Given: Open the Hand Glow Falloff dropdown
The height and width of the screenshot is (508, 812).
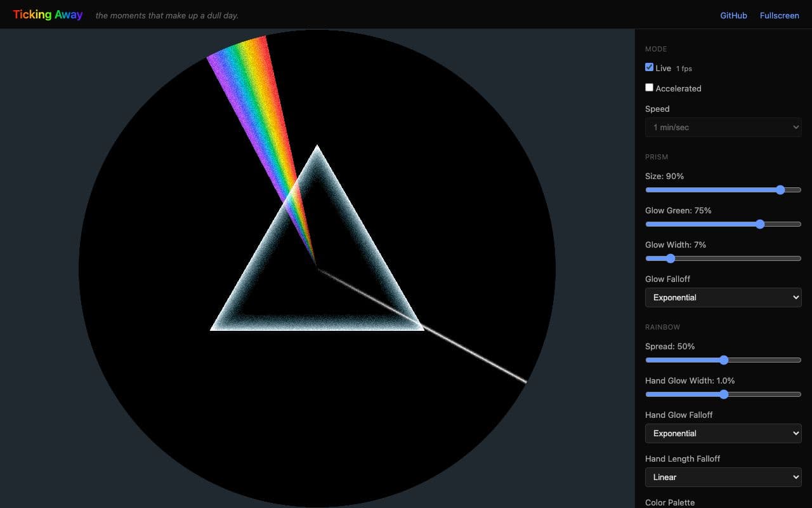Looking at the screenshot, I should click(x=723, y=433).
